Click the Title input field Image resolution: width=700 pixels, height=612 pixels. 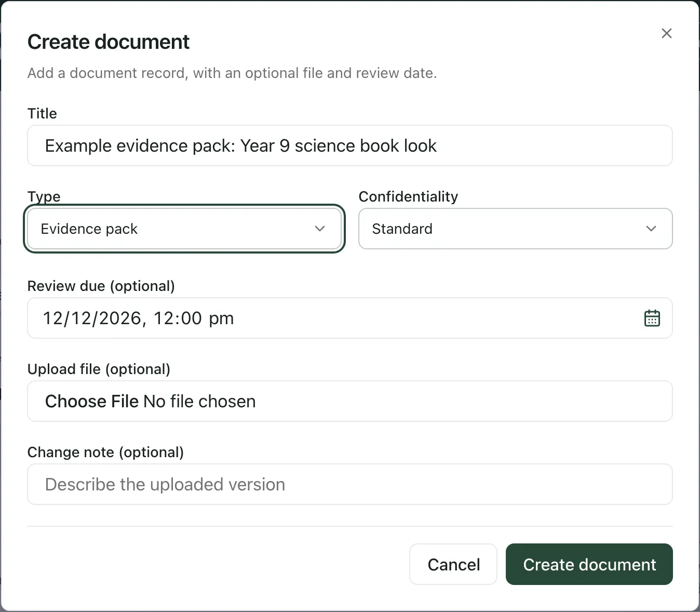coord(350,145)
